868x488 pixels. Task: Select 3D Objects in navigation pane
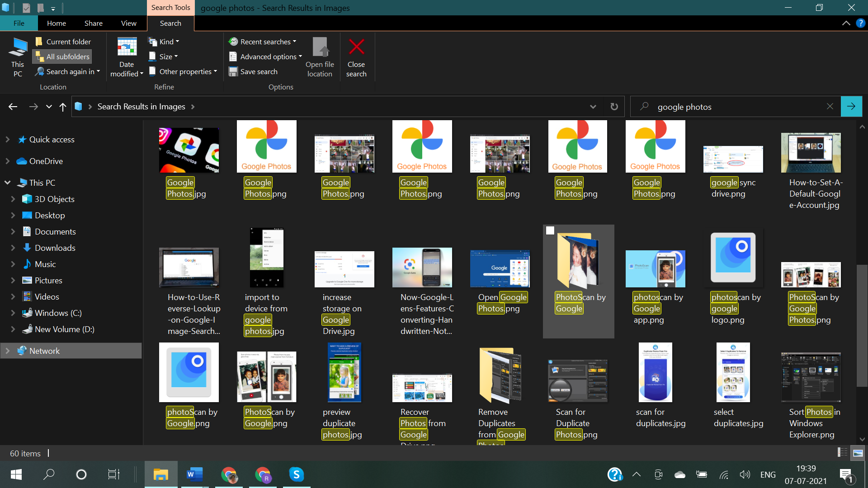tap(54, 199)
